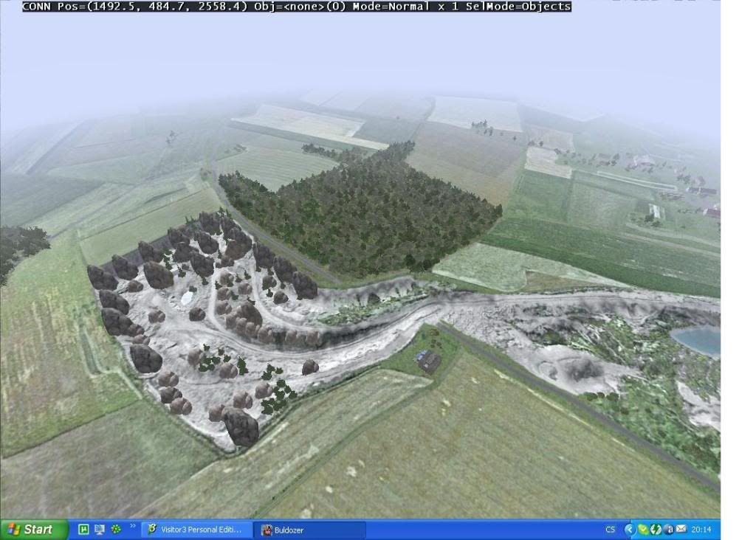Expand the quick launch overflow chevron
756x540 pixels.
133,527
